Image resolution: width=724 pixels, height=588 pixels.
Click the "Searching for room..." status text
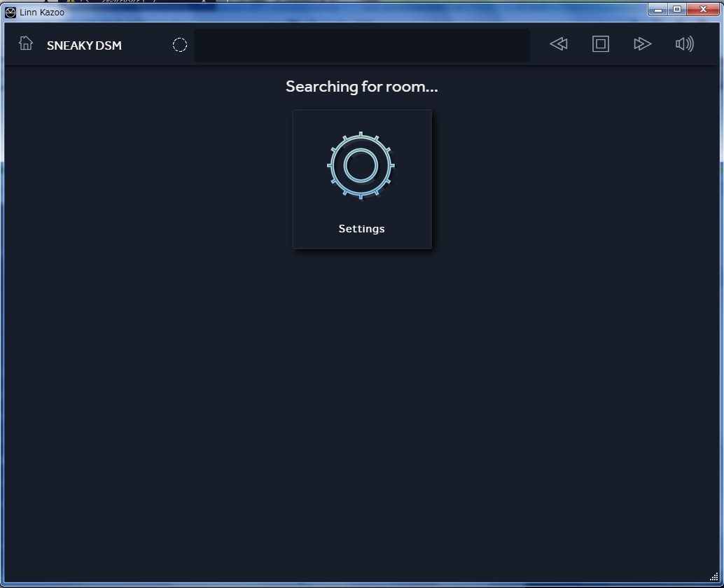(x=361, y=87)
